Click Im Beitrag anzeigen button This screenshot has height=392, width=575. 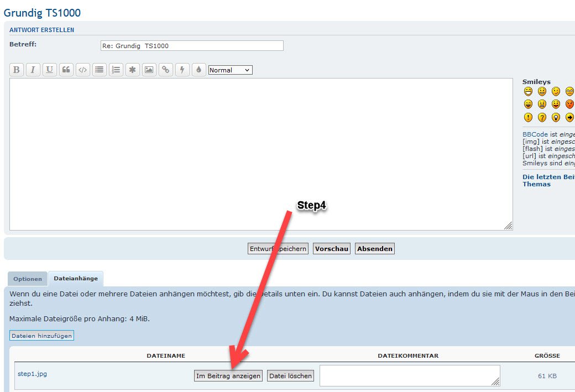point(228,376)
